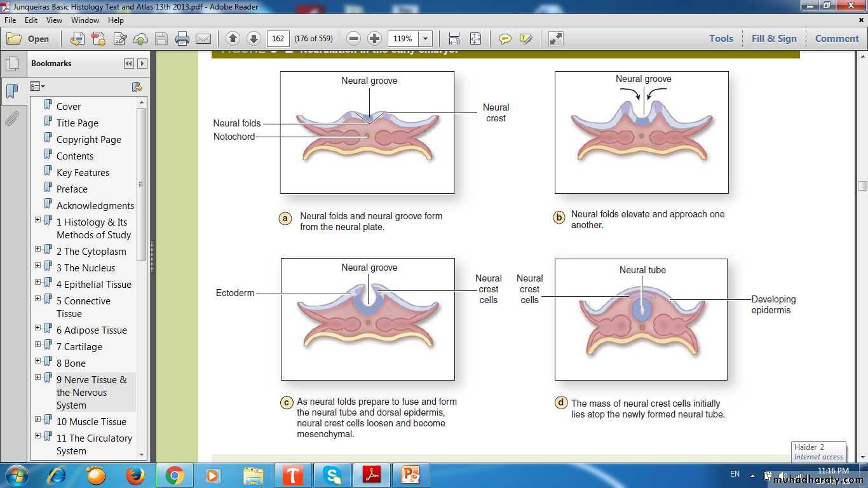Open the Window menu
Viewport: 868px width, 488px height.
tap(85, 20)
